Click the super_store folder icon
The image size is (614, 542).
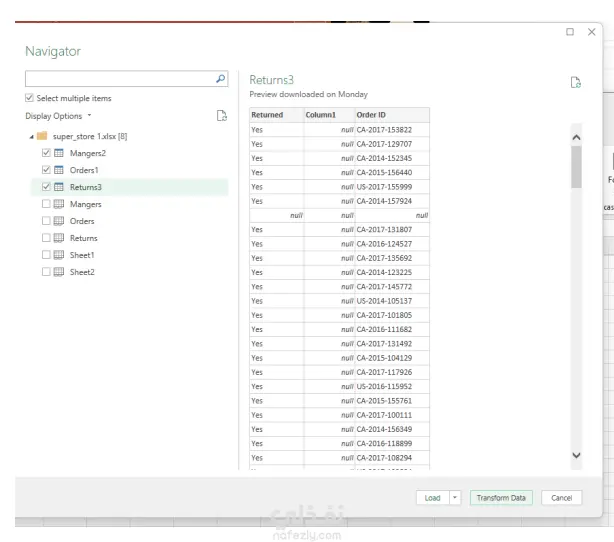point(42,136)
